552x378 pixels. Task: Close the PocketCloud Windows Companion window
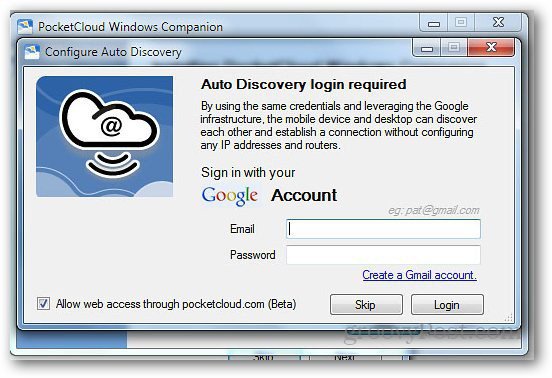[x=498, y=23]
